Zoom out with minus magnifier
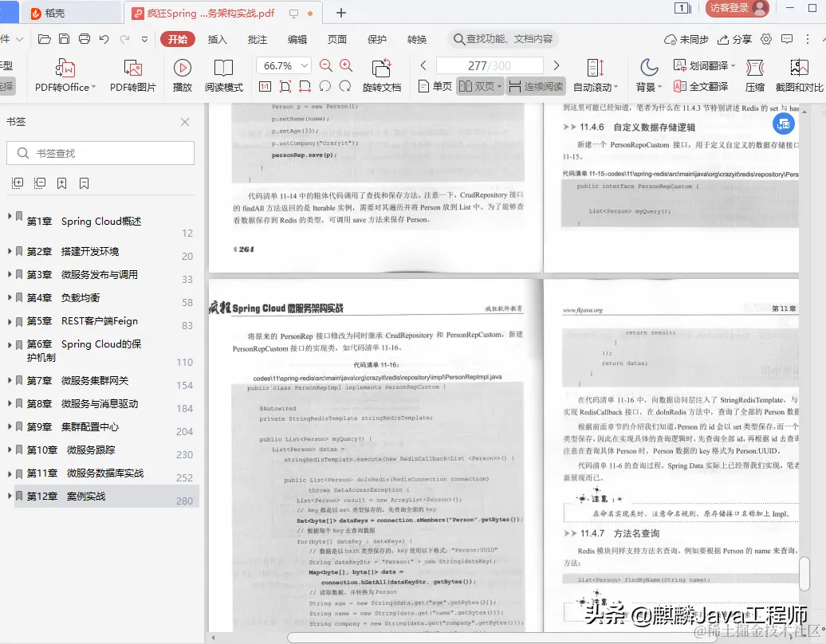 click(x=325, y=65)
